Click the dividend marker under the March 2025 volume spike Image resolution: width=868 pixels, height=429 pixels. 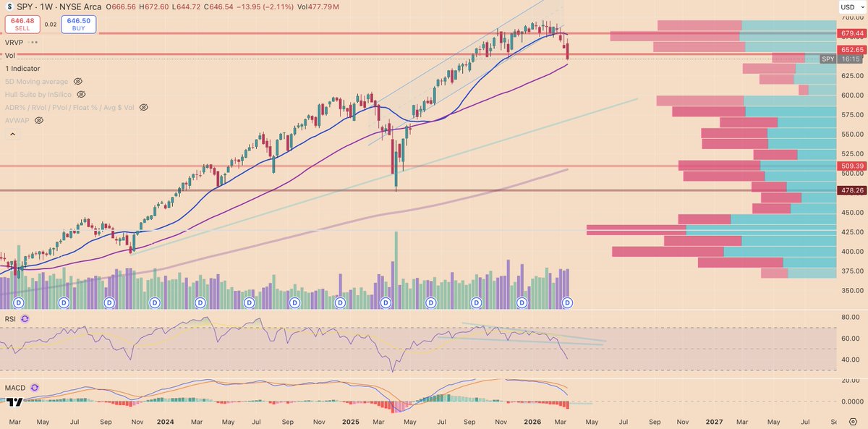point(386,302)
